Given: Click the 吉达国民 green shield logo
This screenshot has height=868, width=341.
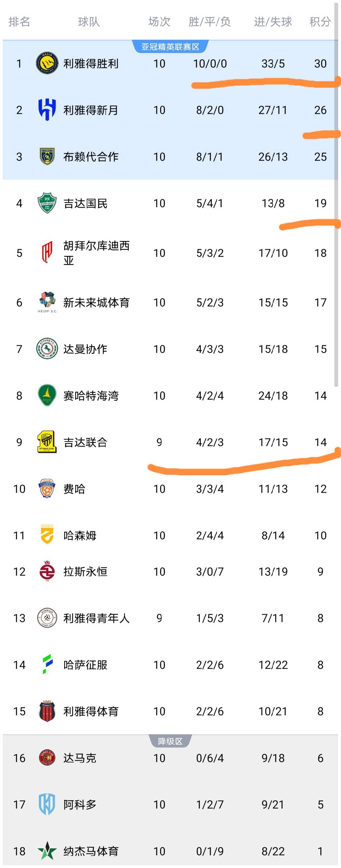Looking at the screenshot, I should tap(47, 203).
